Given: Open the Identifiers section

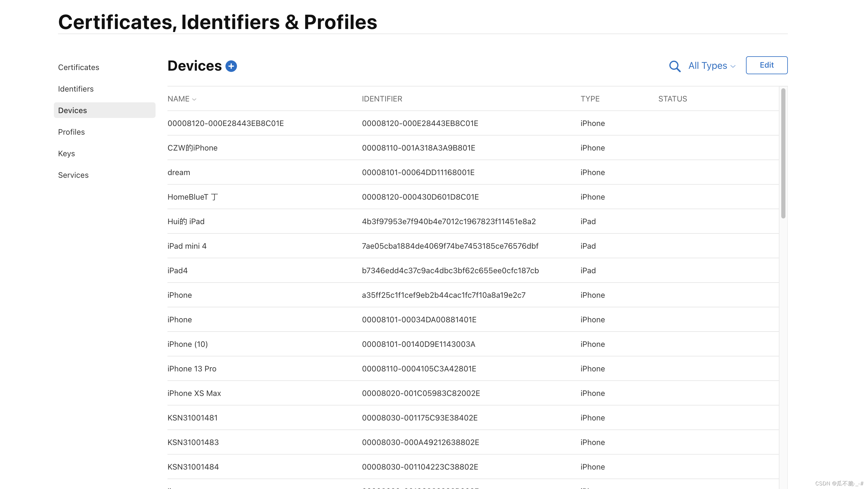Looking at the screenshot, I should point(75,89).
